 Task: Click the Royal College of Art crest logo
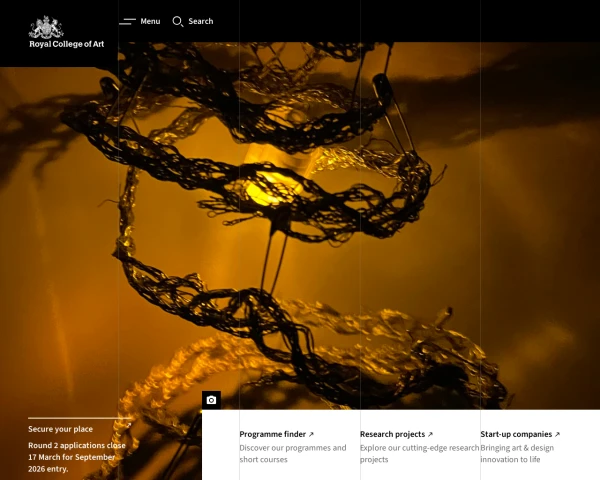(x=46, y=27)
